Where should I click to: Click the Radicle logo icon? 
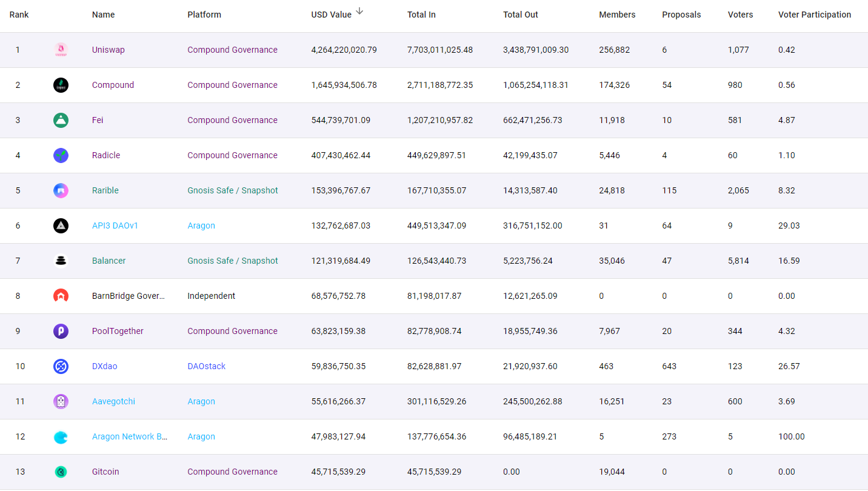(x=61, y=155)
